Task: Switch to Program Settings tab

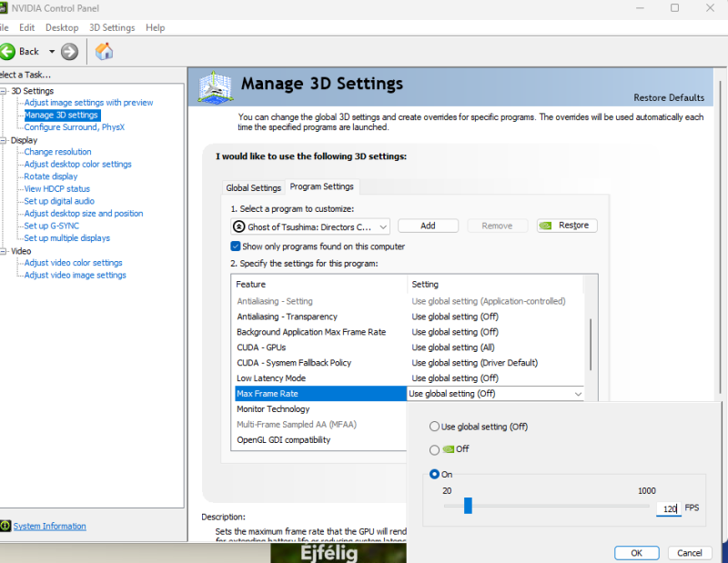Action: (x=322, y=186)
